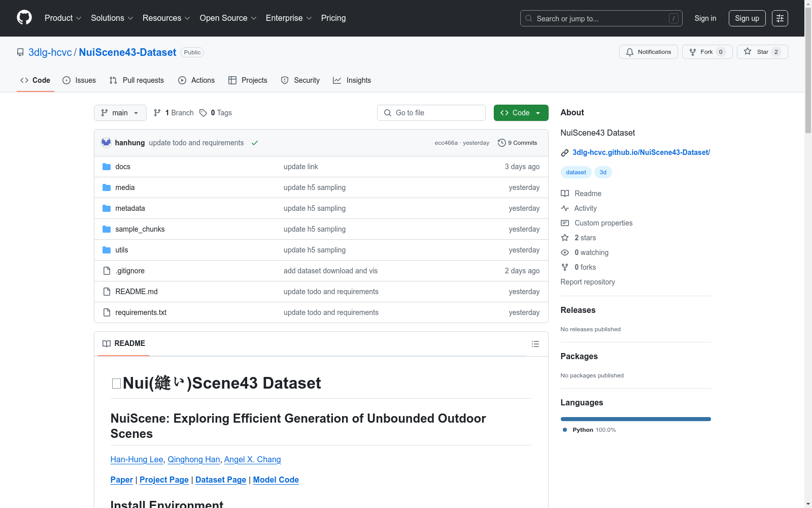
Task: Open the 3dlg-hcvc.github.io website link
Action: coord(641,152)
